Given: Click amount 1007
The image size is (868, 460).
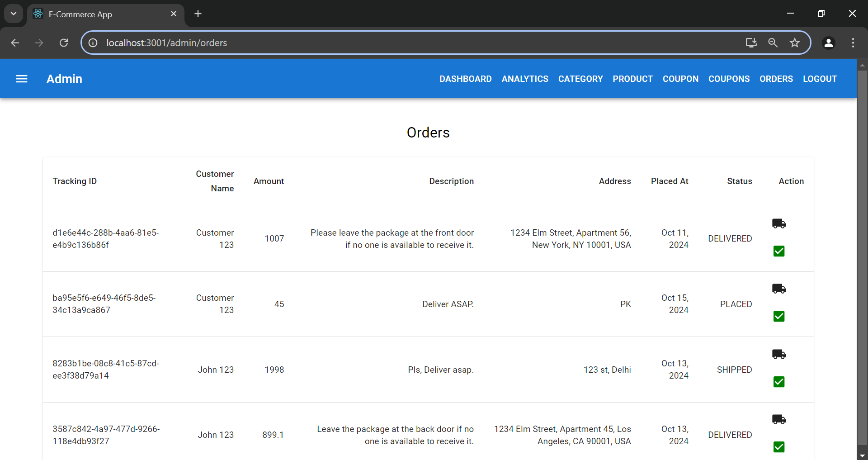Looking at the screenshot, I should click(274, 238).
